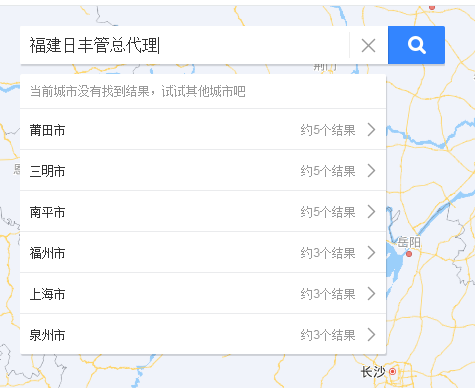
Task: Select 三明市 from the city list
Action: [x=203, y=171]
